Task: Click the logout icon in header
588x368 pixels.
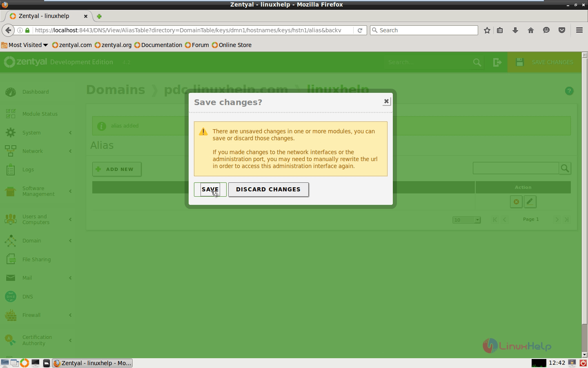Action: coord(497,62)
